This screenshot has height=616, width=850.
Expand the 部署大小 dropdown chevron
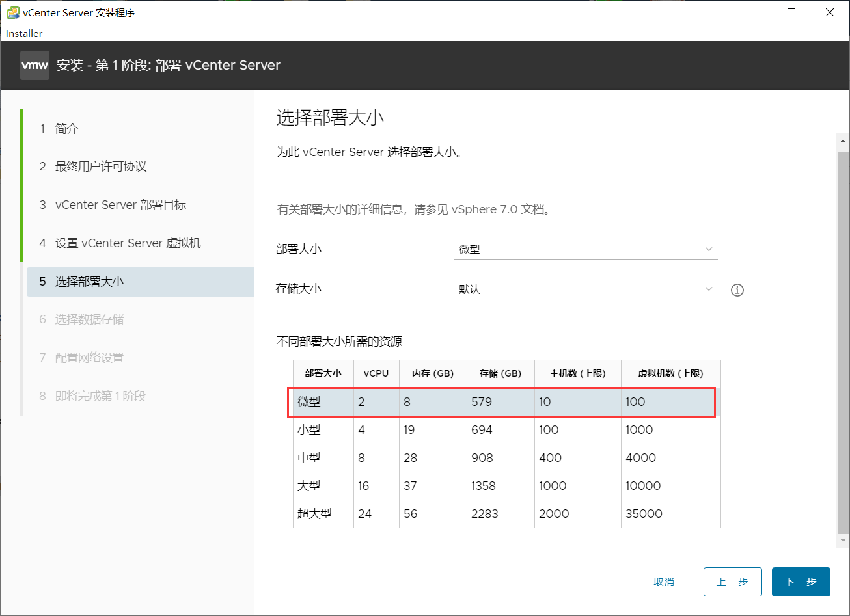pyautogui.click(x=708, y=249)
